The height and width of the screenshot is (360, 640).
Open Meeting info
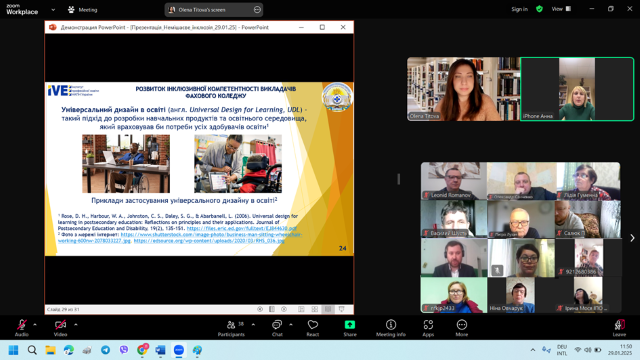point(391,328)
